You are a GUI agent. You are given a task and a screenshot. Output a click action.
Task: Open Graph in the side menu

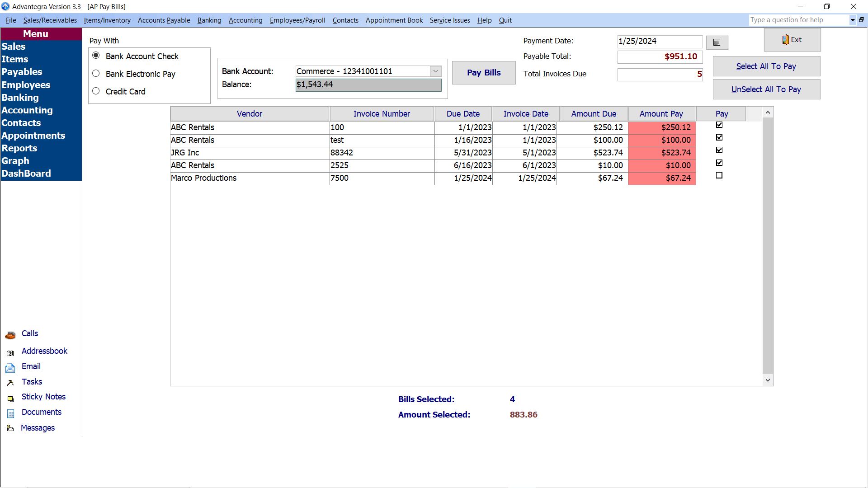(x=15, y=161)
